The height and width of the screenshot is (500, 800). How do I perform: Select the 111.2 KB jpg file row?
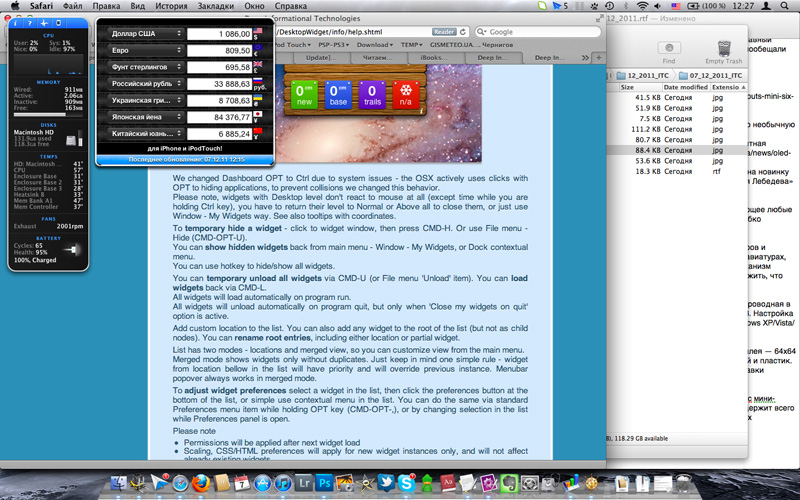[677, 129]
